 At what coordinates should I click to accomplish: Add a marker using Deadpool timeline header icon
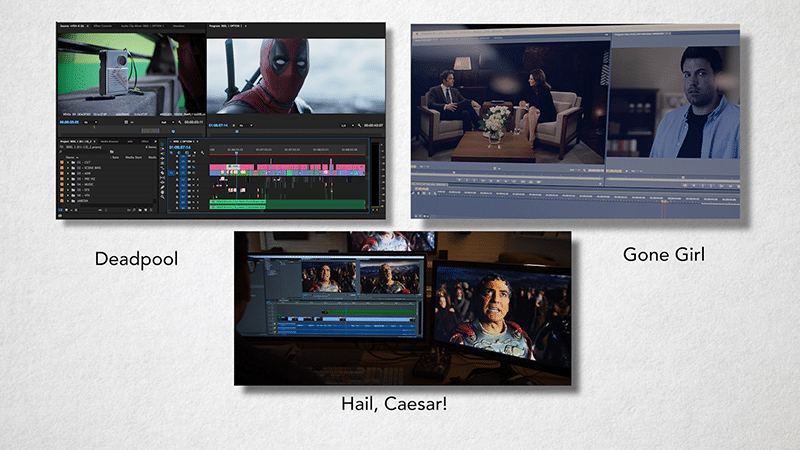point(194,153)
